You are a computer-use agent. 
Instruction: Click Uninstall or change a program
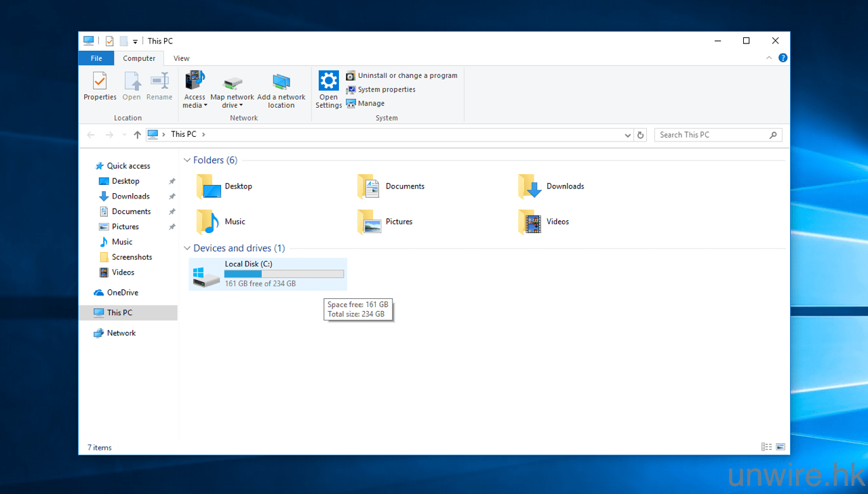[407, 76]
